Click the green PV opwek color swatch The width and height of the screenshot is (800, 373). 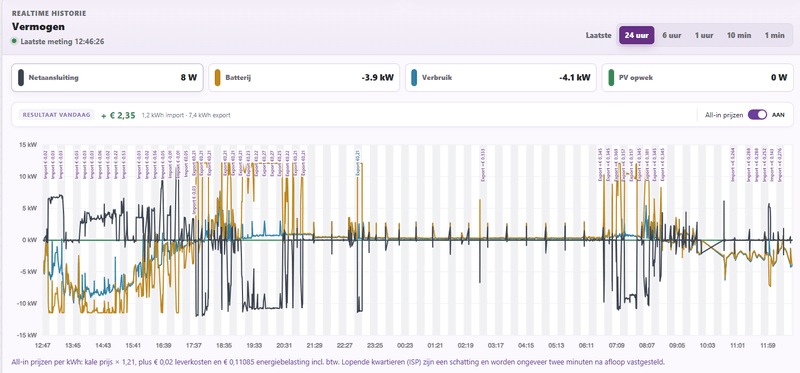click(611, 78)
